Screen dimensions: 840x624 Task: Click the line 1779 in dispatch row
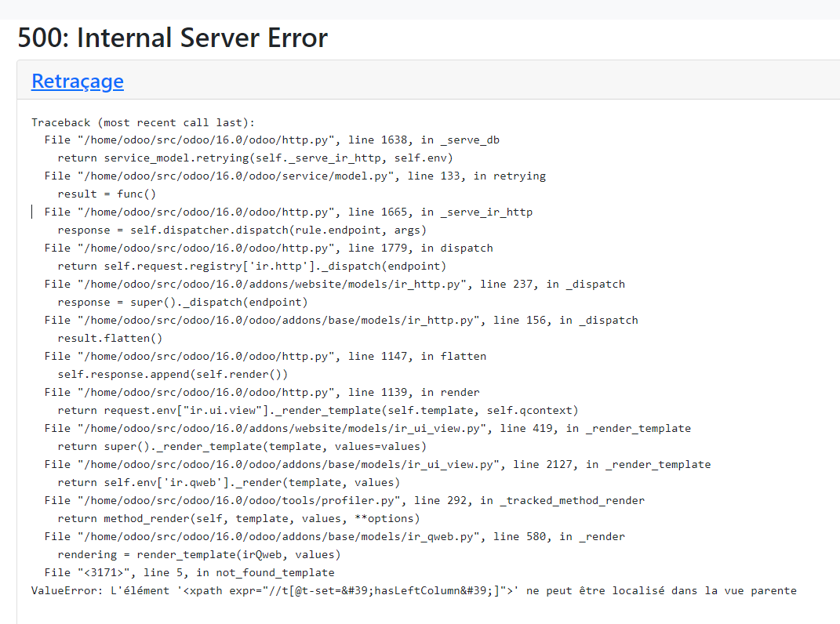[x=269, y=248]
